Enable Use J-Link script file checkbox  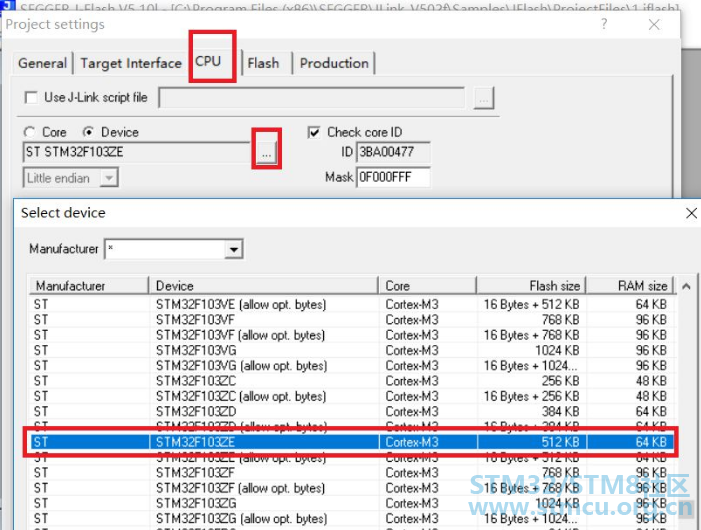pyautogui.click(x=31, y=97)
